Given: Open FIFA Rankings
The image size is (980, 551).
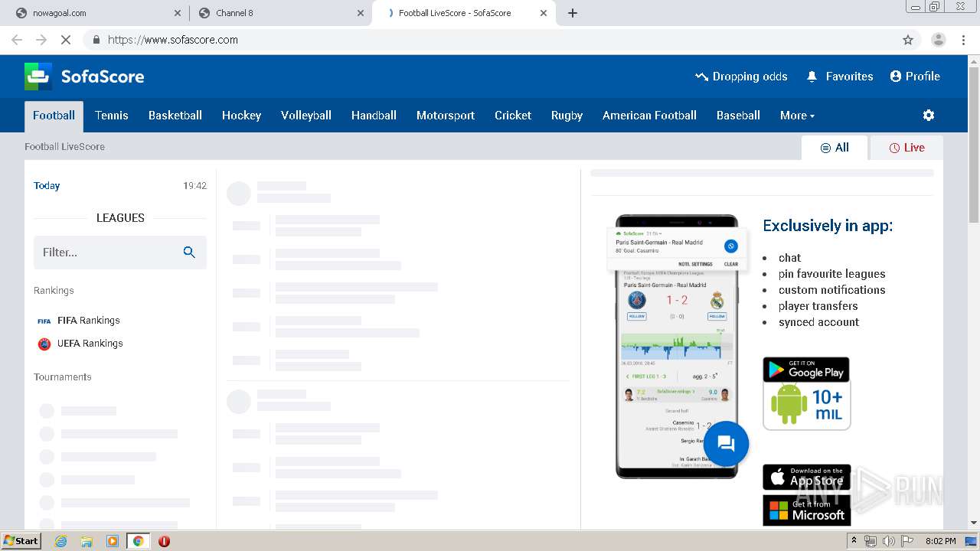Looking at the screenshot, I should (x=89, y=321).
